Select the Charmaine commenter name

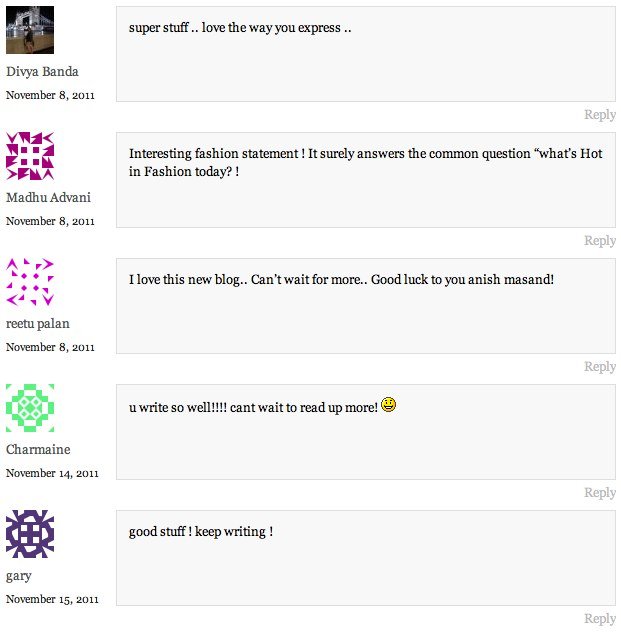pyautogui.click(x=38, y=450)
